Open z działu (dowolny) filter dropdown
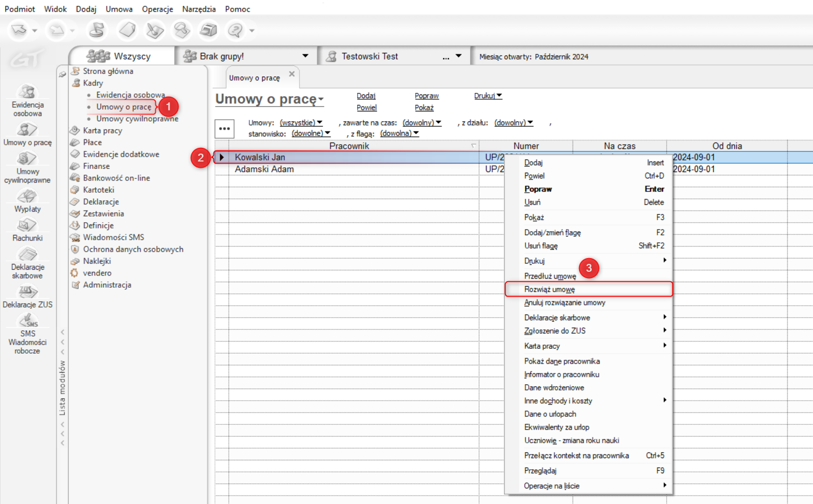Screen dimensions: 813x504 (513, 122)
